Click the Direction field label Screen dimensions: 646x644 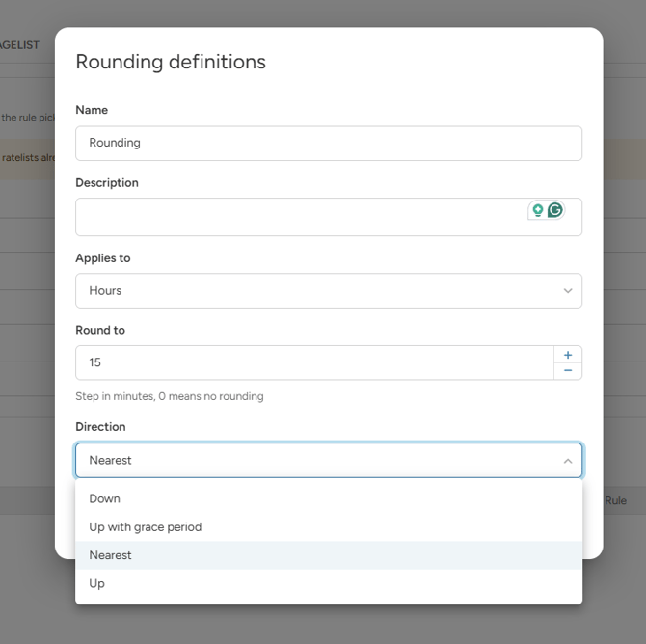coord(100,426)
